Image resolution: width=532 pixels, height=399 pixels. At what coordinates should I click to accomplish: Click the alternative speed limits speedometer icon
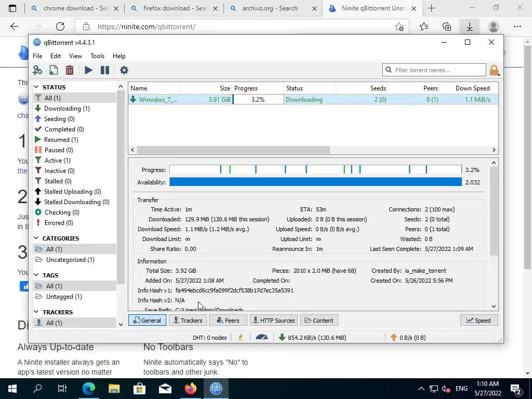262,338
